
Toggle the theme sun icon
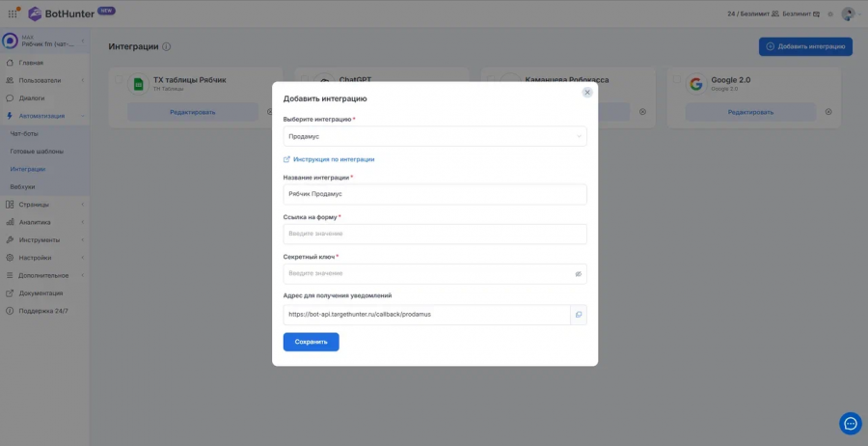point(830,14)
